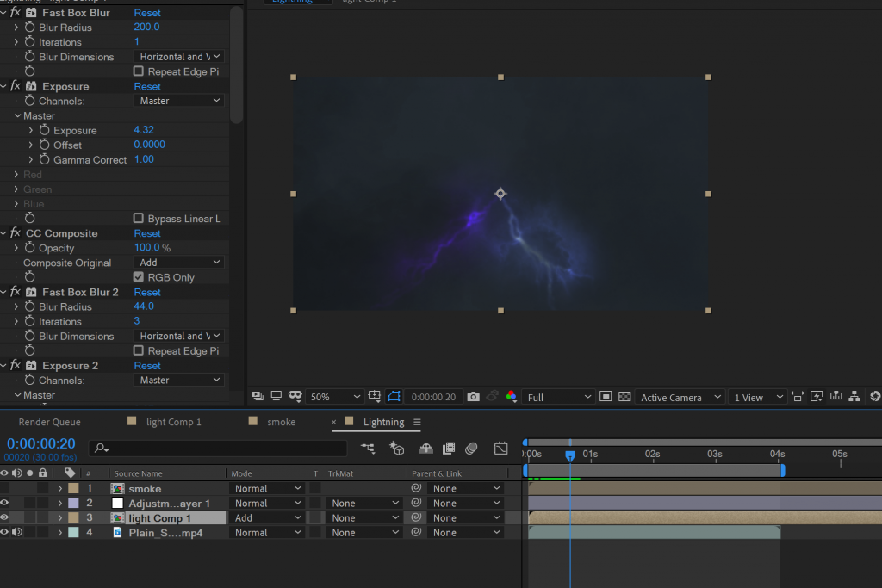Check the Bypass Linear Light checkbox

[139, 218]
